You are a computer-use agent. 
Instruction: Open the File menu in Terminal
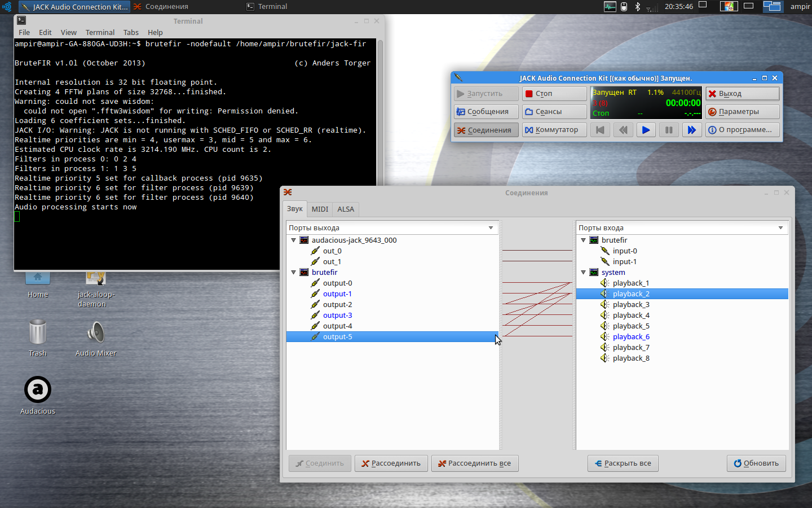click(x=24, y=32)
